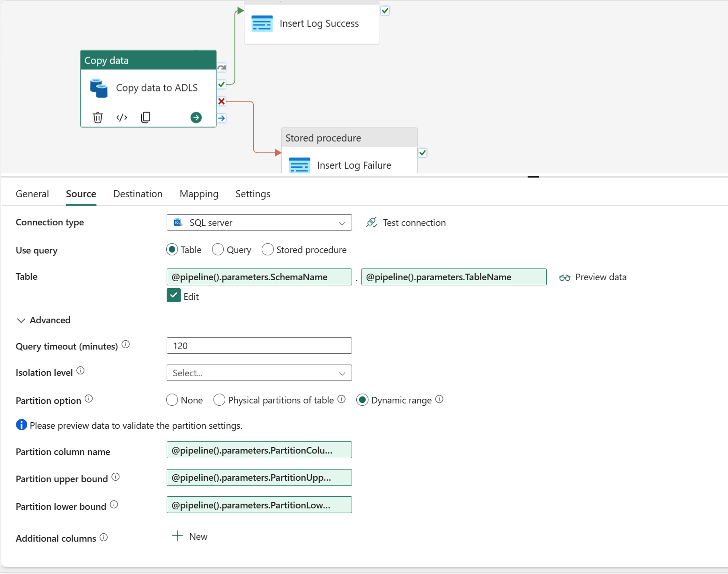Click the Insert Log Failure stored procedure icon
Image resolution: width=728 pixels, height=574 pixels.
(300, 165)
